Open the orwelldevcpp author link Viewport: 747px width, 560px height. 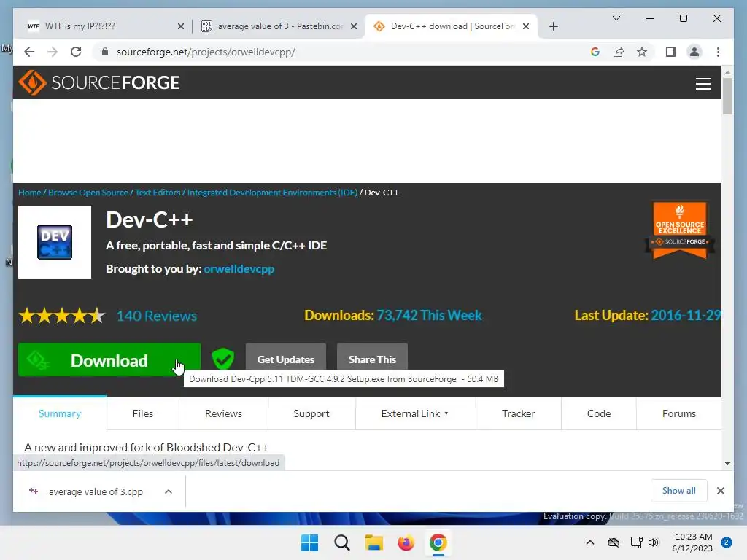239,269
